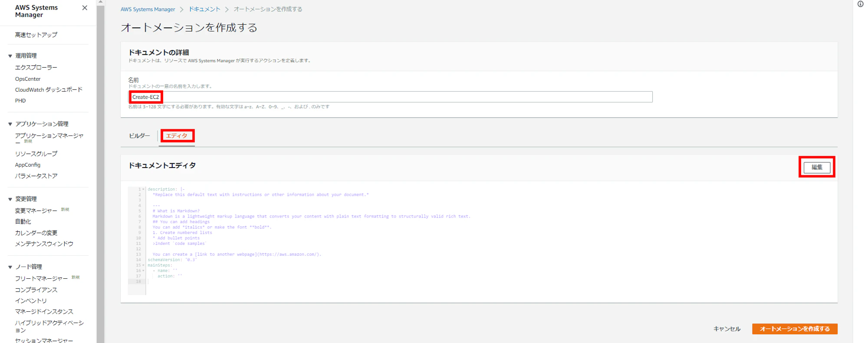This screenshot has height=343, width=868.
Task: Open OpsCenter from the sidebar
Action: point(28,79)
